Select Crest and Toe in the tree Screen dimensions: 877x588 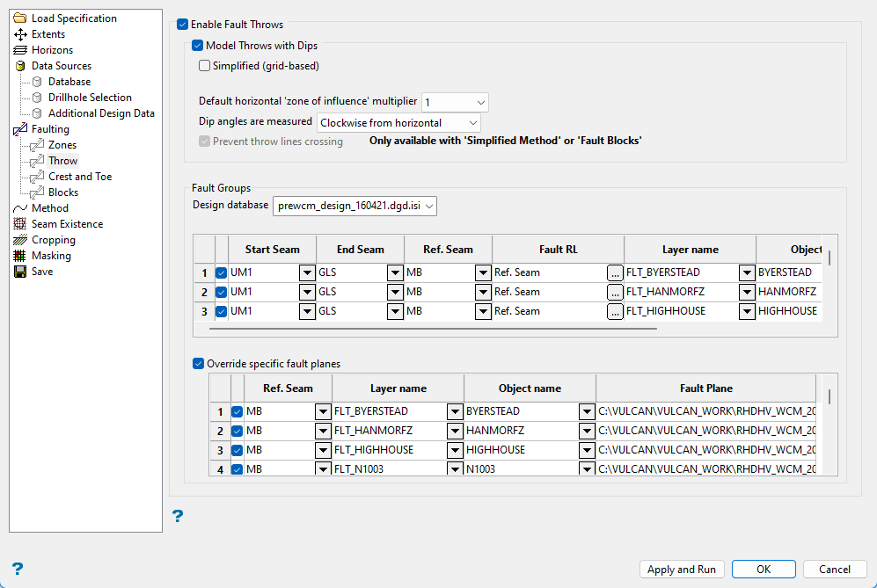[x=80, y=177]
